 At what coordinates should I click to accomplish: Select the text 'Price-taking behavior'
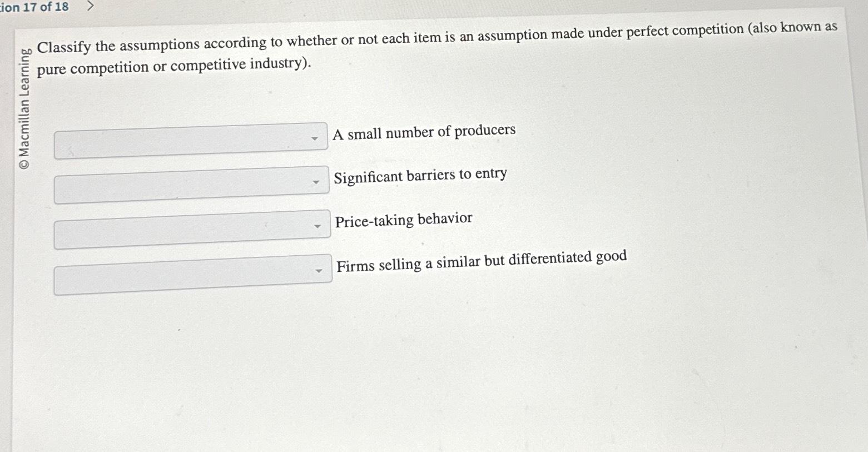pyautogui.click(x=403, y=220)
